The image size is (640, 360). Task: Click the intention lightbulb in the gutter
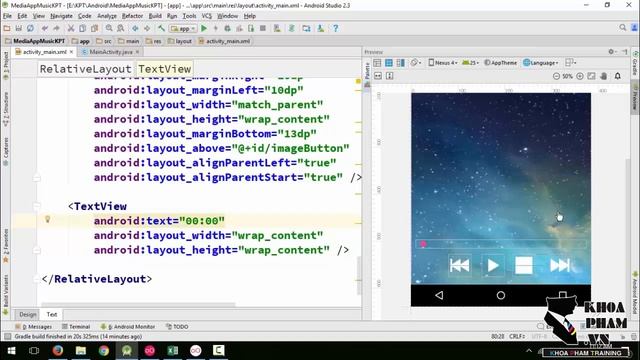click(48, 220)
